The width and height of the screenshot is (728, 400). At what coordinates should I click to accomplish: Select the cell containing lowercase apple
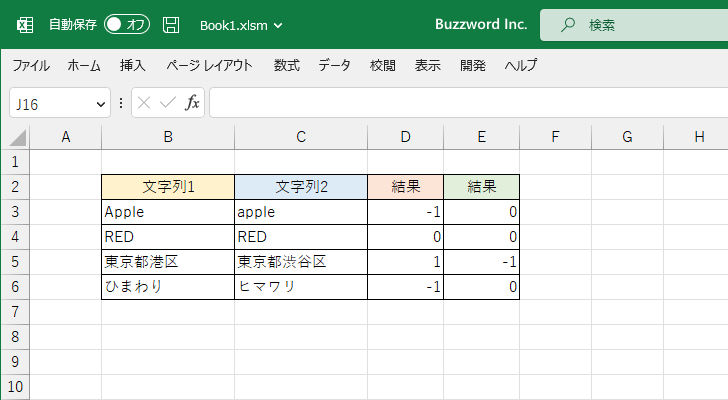point(301,212)
